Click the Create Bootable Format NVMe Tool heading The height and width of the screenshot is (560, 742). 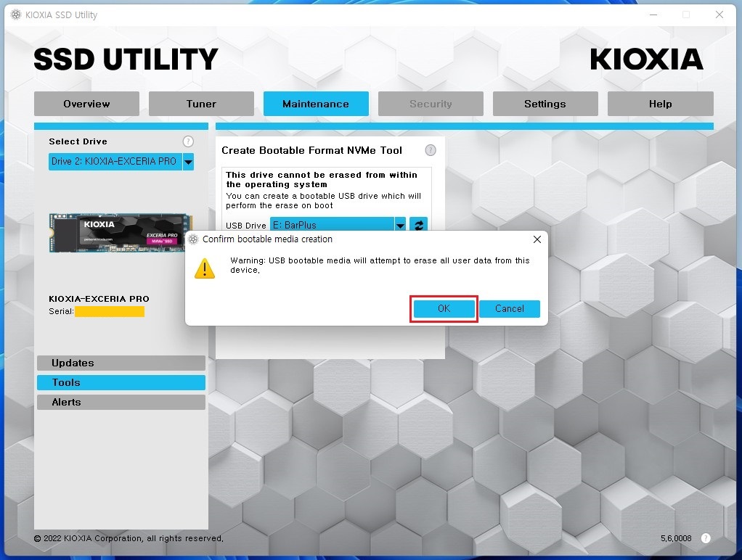312,150
